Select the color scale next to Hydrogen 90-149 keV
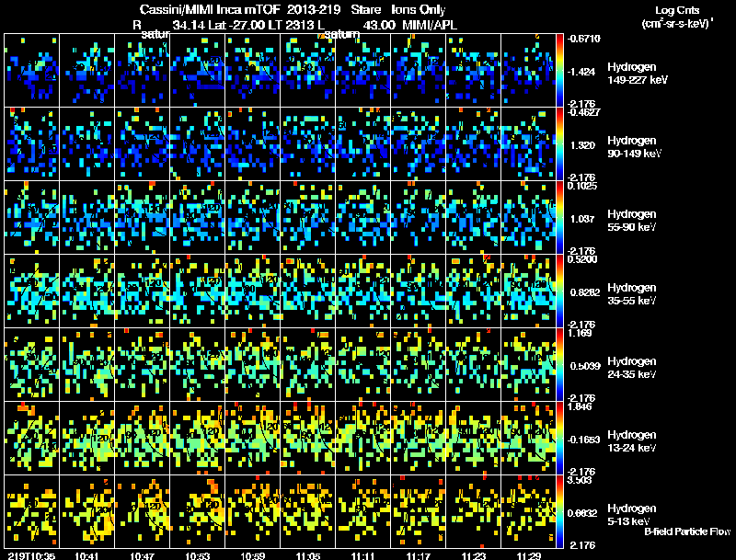This screenshot has height=560, width=736. pyautogui.click(x=559, y=144)
